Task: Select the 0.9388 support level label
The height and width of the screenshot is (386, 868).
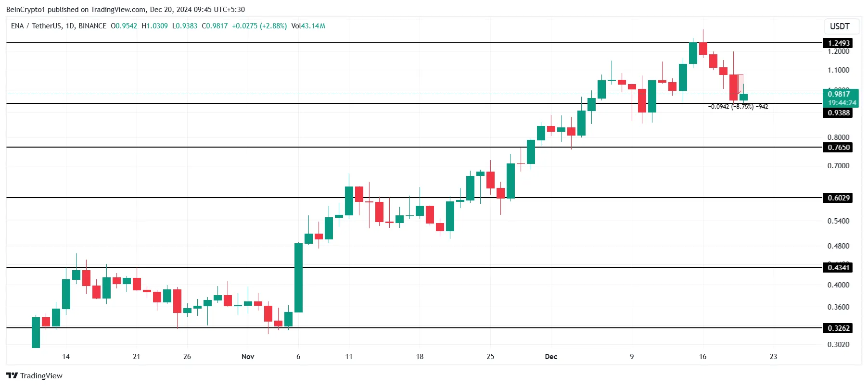Action: click(838, 113)
